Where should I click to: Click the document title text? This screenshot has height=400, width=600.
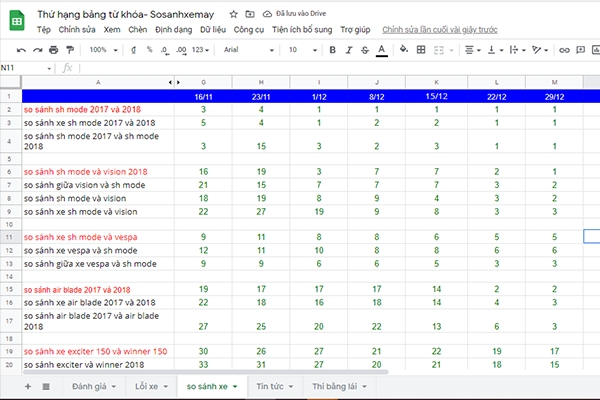[126, 15]
